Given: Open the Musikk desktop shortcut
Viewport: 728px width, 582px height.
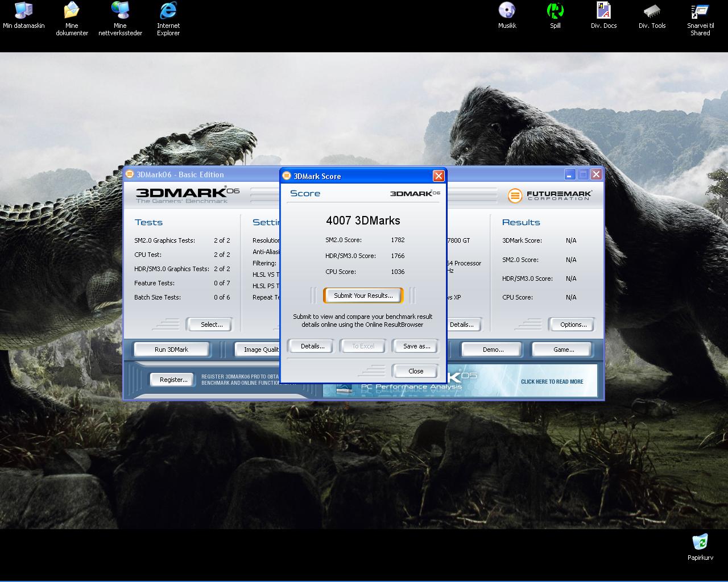Looking at the screenshot, I should (x=507, y=15).
